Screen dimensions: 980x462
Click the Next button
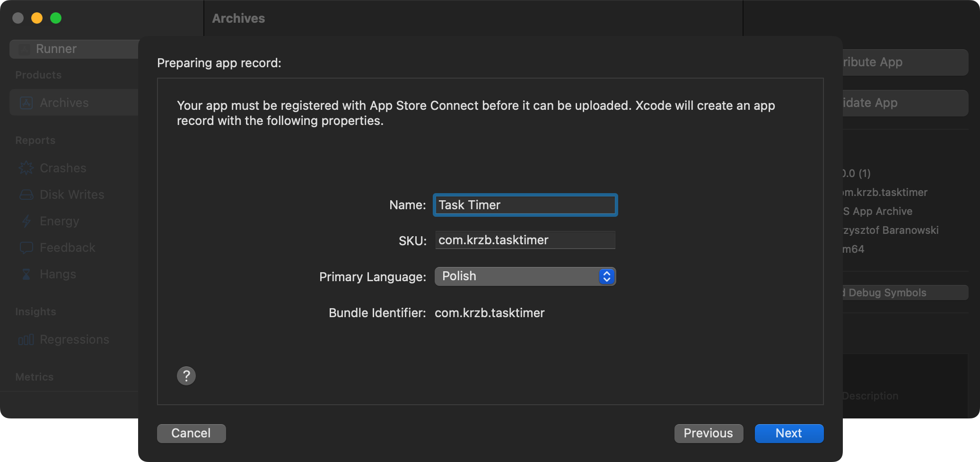click(789, 433)
